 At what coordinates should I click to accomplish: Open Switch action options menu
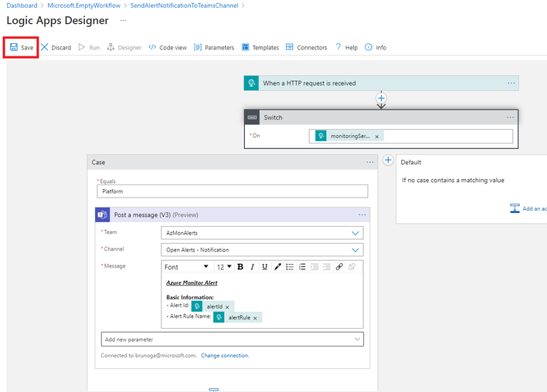[510, 117]
